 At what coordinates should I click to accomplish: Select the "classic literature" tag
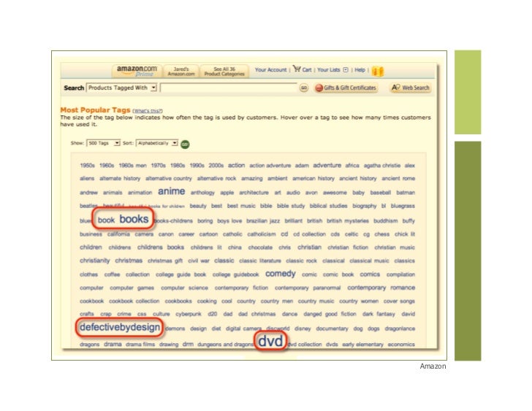pos(260,261)
